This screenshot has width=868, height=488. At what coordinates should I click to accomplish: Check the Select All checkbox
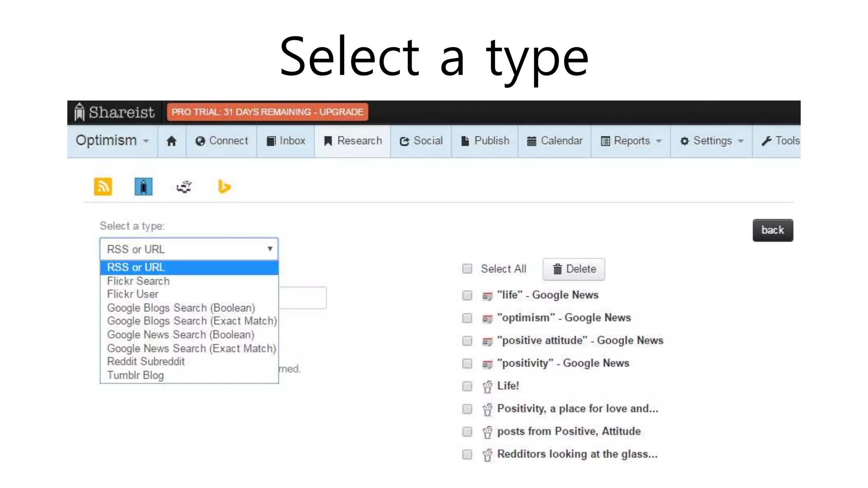pos(467,269)
